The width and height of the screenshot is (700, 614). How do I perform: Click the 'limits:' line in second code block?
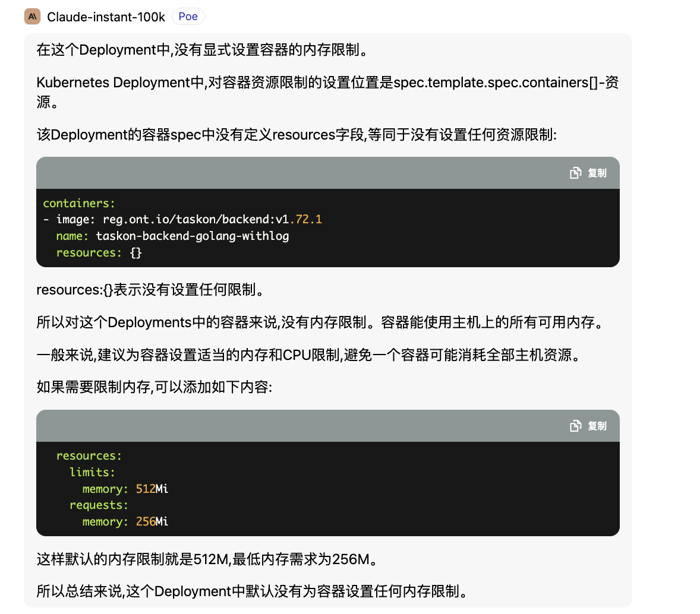click(92, 472)
